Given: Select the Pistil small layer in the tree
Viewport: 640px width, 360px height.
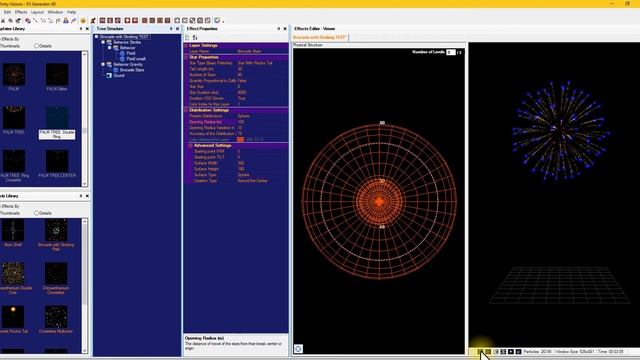Looking at the screenshot, I should 136,59.
